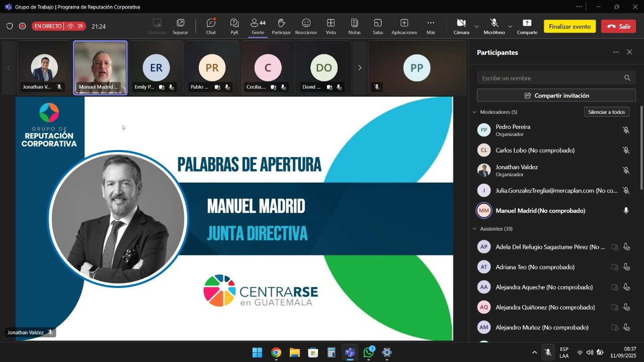Open the meeting Notas
Image resolution: width=644 pixels, height=362 pixels.
[354, 26]
